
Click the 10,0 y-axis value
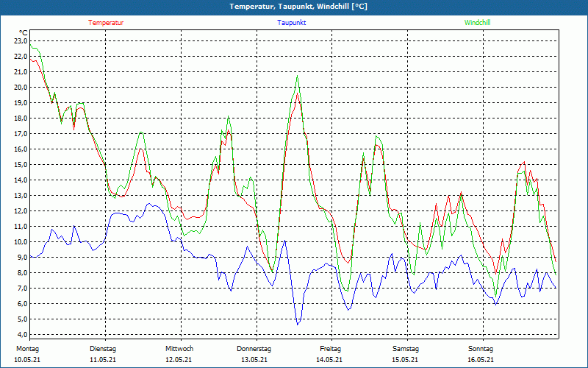[21, 242]
